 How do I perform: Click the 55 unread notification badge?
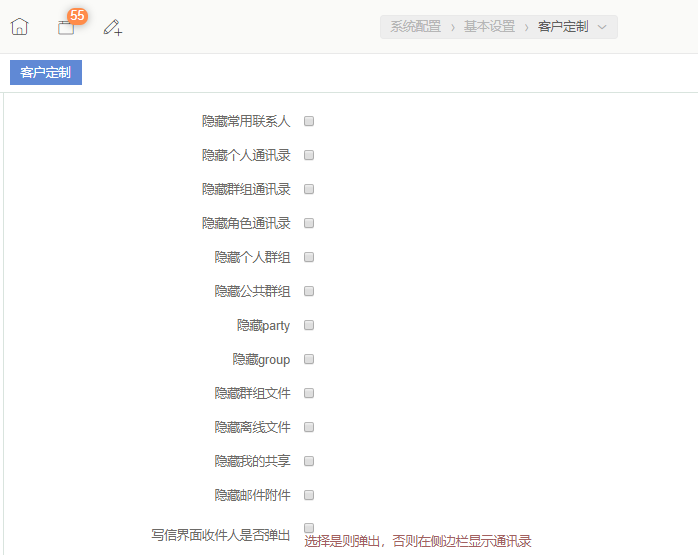point(77,16)
